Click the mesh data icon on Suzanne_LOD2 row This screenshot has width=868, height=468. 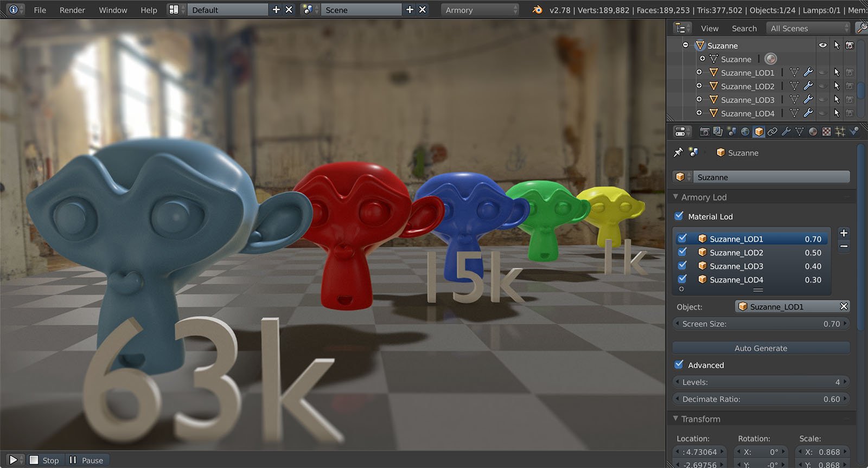coord(794,86)
